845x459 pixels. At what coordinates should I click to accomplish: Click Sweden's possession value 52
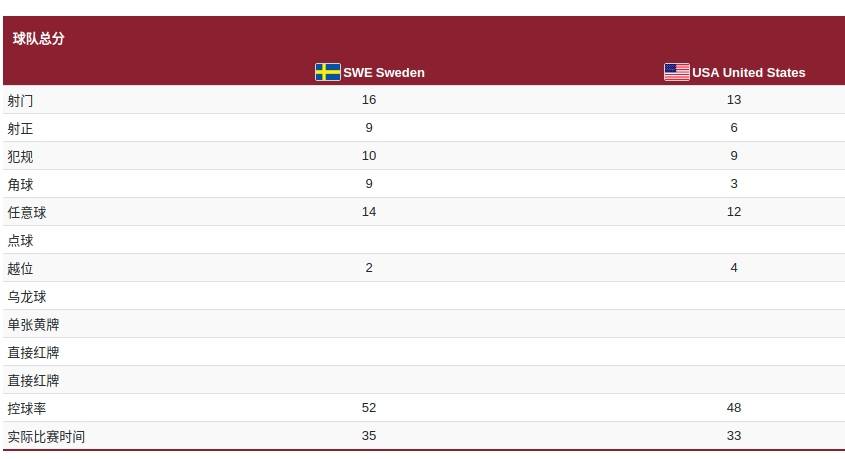[x=369, y=408]
